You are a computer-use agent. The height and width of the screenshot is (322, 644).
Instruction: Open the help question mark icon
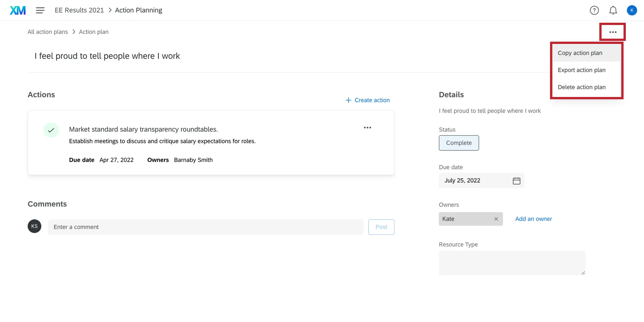coord(594,10)
